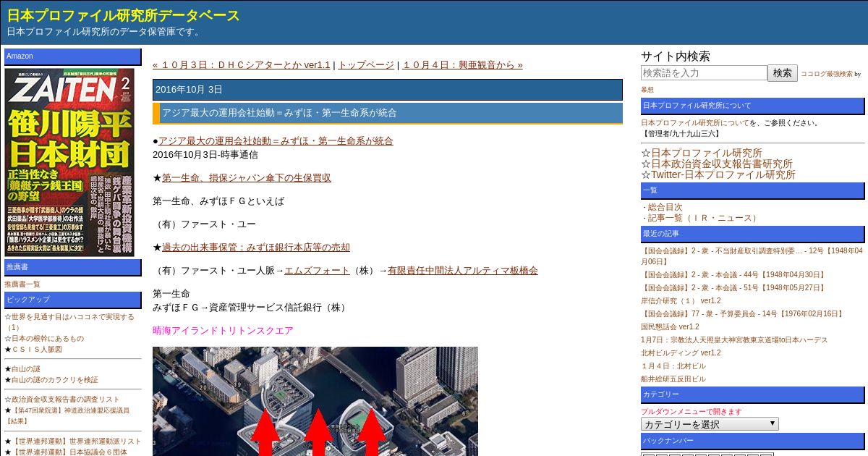Click the 最近の記事 sidebar header
This screenshot has height=456, width=868.
pyautogui.click(x=752, y=234)
